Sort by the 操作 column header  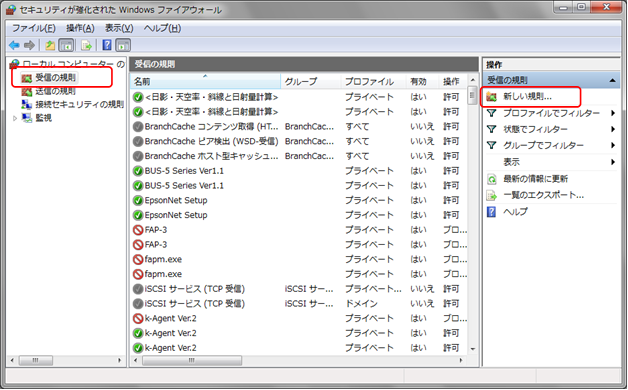tap(453, 82)
